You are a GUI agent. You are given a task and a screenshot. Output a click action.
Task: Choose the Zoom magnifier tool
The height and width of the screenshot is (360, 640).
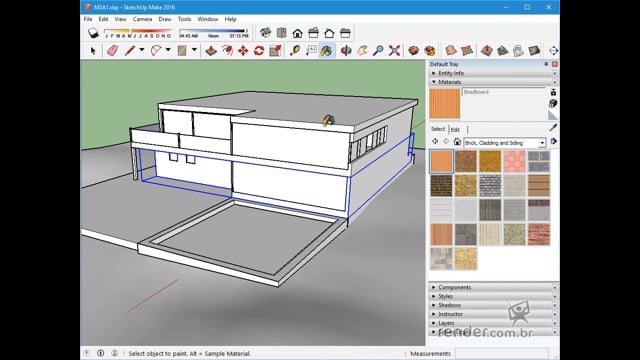coord(378,51)
